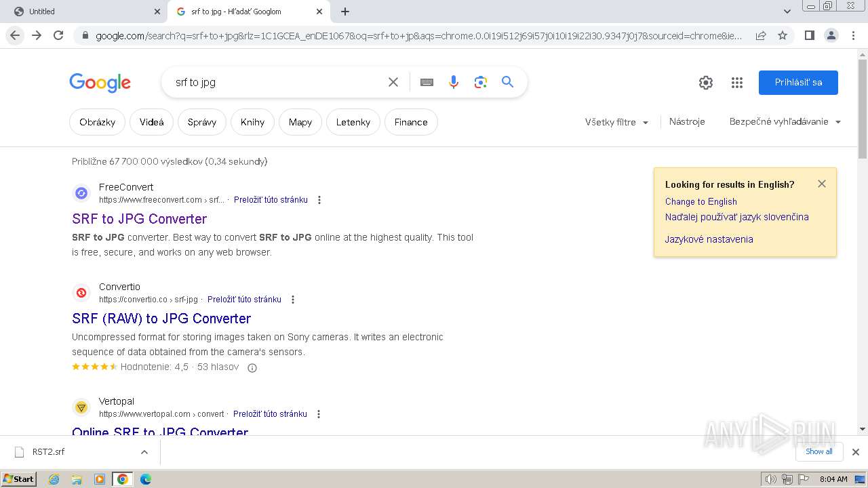This screenshot has width=868, height=488.
Task: Open Google search settings gear
Action: 706,83
